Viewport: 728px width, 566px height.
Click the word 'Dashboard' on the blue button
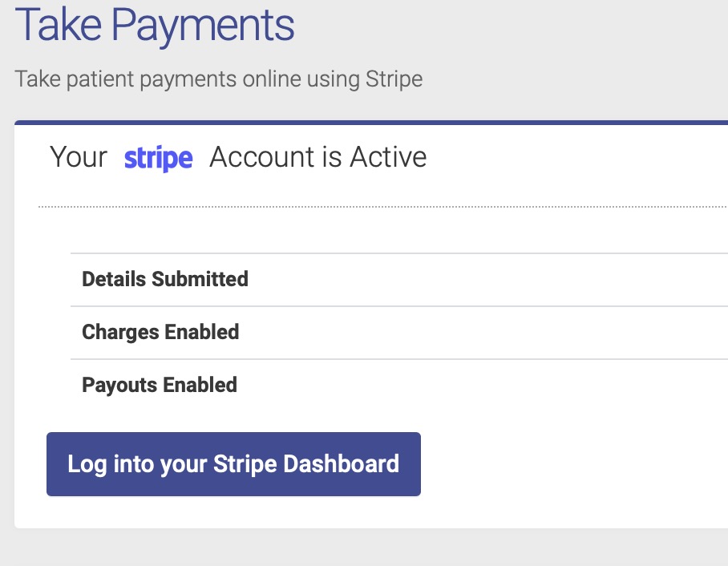[x=342, y=464]
